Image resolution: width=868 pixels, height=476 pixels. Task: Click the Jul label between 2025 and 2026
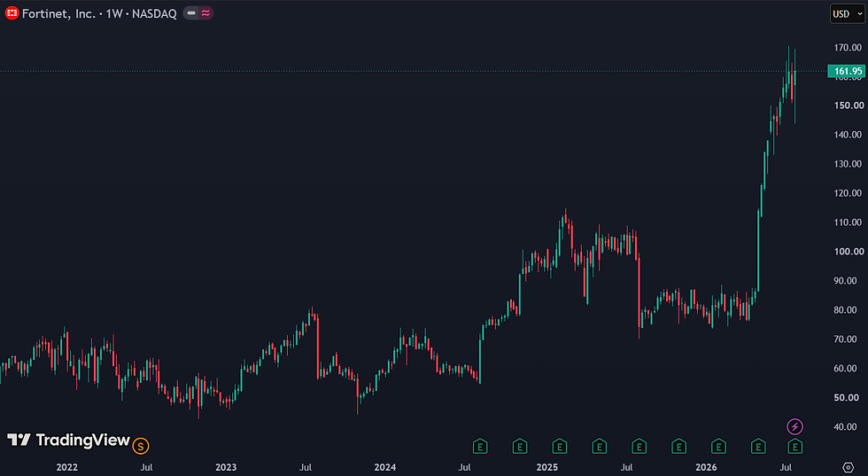click(627, 468)
